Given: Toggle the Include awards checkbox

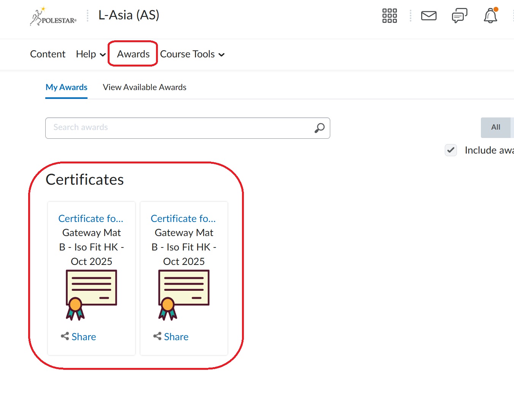Looking at the screenshot, I should [451, 150].
